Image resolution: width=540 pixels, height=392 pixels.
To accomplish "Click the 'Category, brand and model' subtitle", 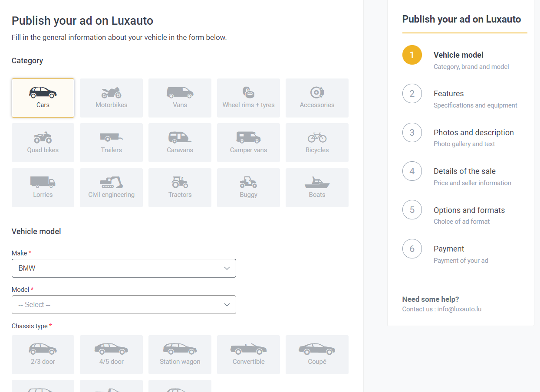I will coord(471,67).
